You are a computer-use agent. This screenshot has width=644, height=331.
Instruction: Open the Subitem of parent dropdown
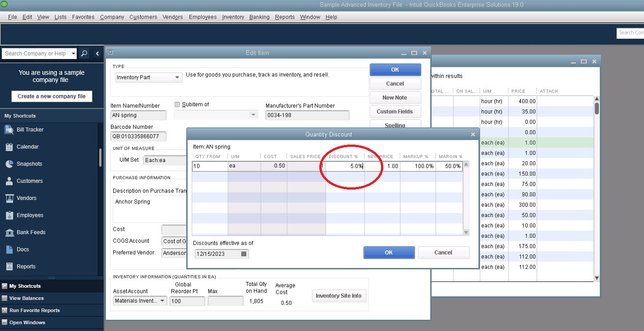coord(253,114)
